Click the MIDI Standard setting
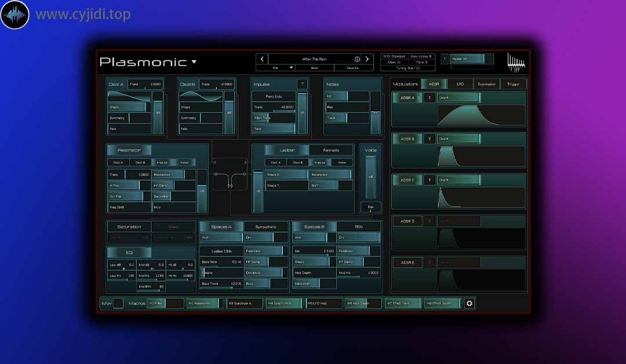 click(x=394, y=56)
